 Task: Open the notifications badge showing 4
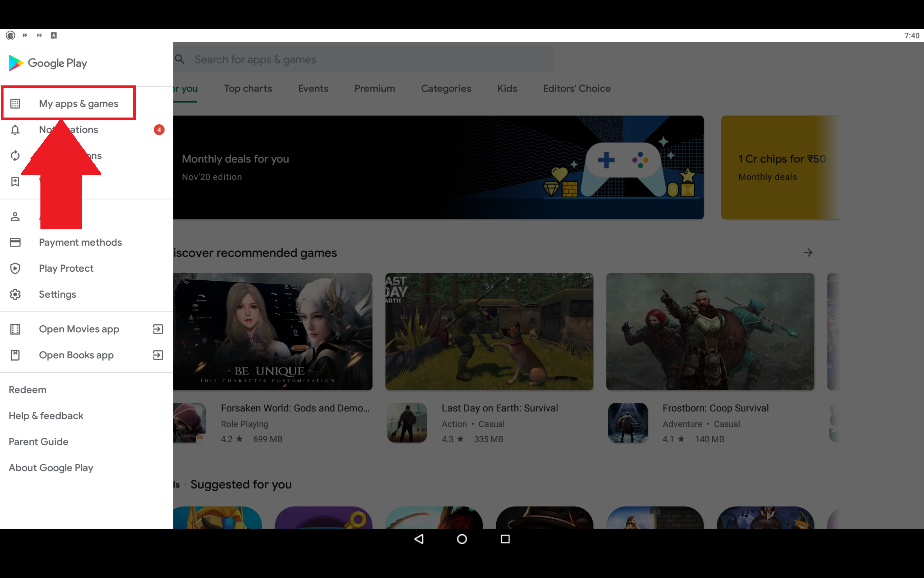click(x=159, y=130)
